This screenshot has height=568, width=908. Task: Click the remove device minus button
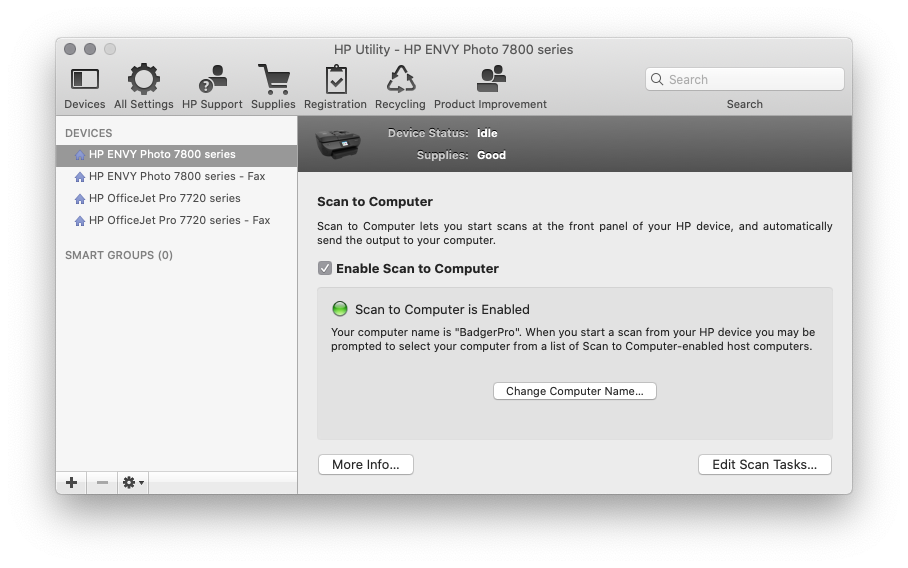point(102,483)
